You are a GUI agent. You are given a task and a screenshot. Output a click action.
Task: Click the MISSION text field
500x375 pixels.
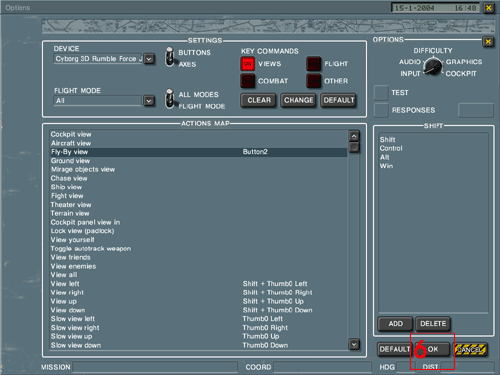[x=155, y=367]
